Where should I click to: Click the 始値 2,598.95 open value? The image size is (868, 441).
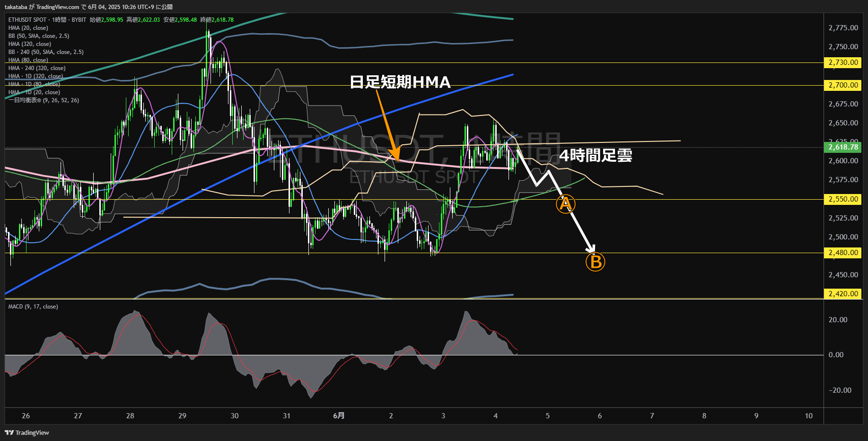click(106, 20)
